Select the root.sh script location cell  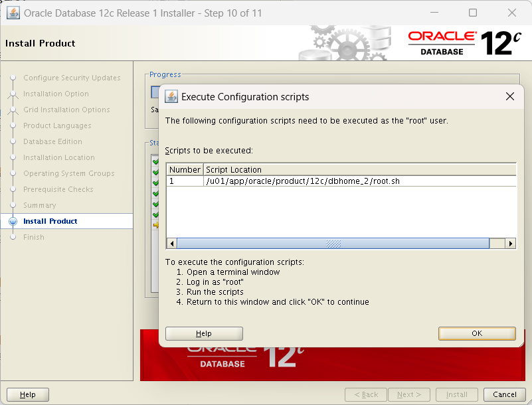[x=361, y=181]
